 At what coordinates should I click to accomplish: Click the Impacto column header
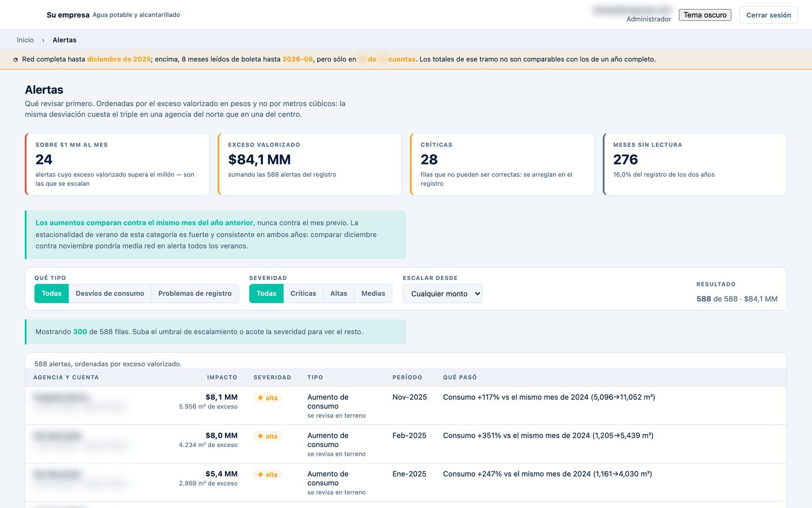[222, 377]
